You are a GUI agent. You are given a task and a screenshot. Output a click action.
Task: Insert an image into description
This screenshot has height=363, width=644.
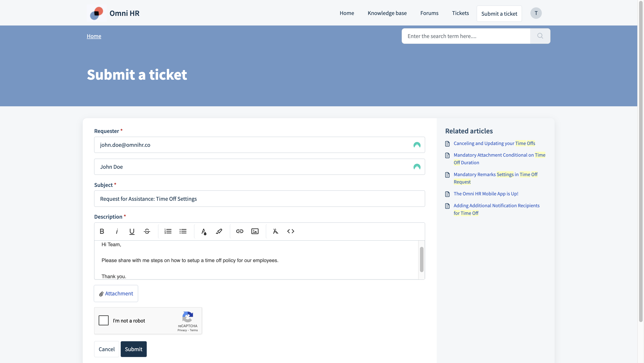tap(255, 231)
